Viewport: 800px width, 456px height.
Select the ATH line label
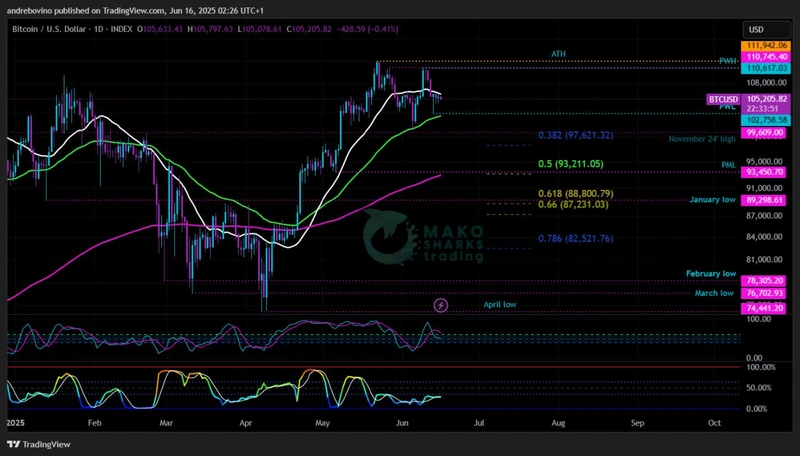[x=559, y=53]
